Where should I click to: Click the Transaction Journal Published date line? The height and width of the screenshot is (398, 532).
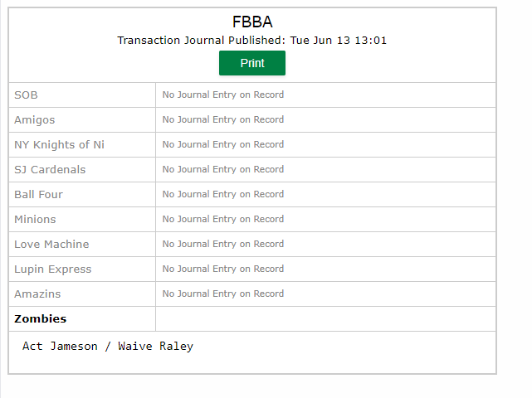[x=251, y=41]
